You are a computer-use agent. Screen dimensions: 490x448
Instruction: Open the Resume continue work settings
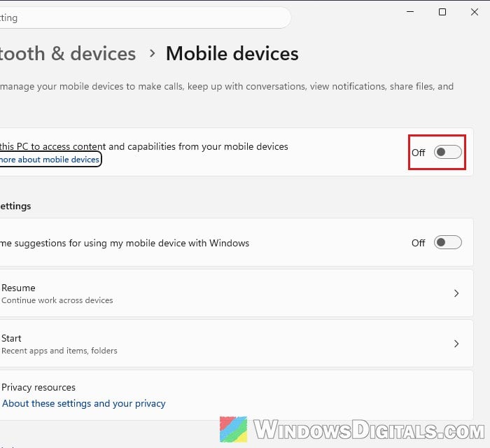click(237, 293)
